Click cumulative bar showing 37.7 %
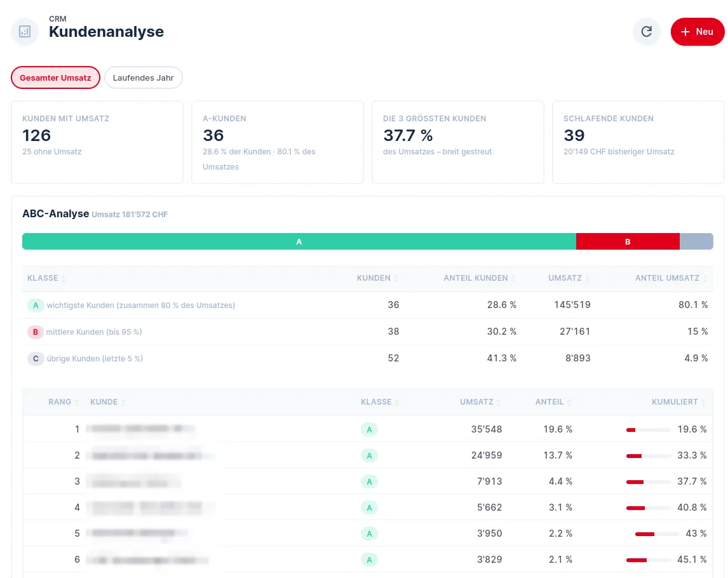 point(648,482)
